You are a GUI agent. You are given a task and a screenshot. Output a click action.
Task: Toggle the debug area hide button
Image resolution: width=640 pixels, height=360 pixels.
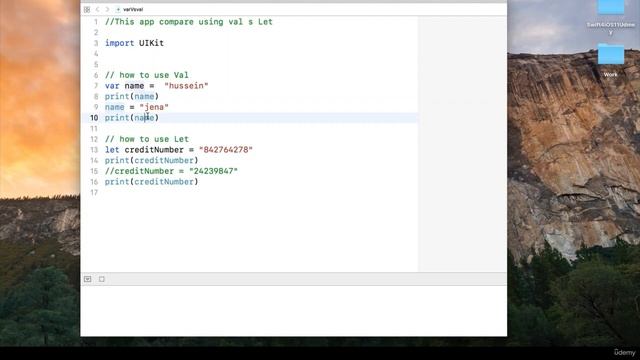point(87,279)
